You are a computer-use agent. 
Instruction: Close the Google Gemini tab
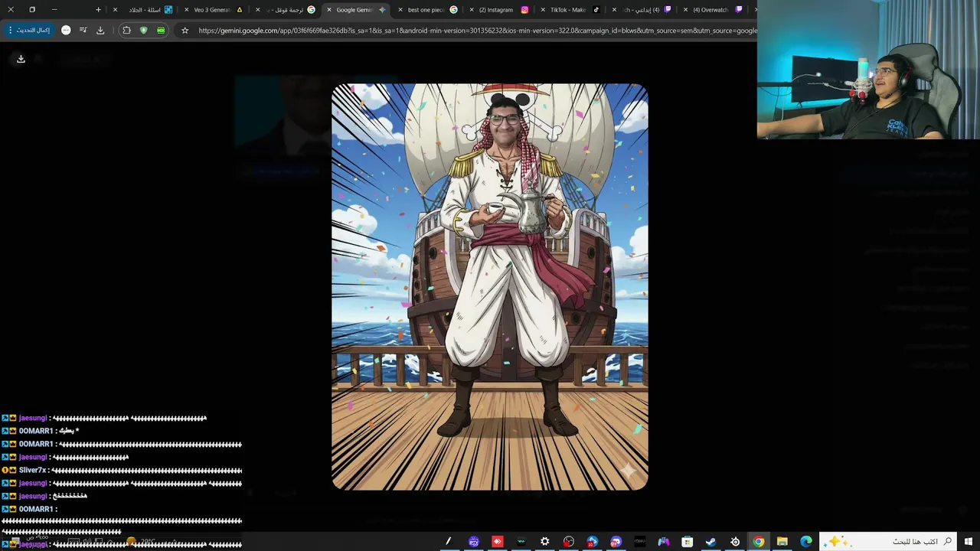point(329,10)
